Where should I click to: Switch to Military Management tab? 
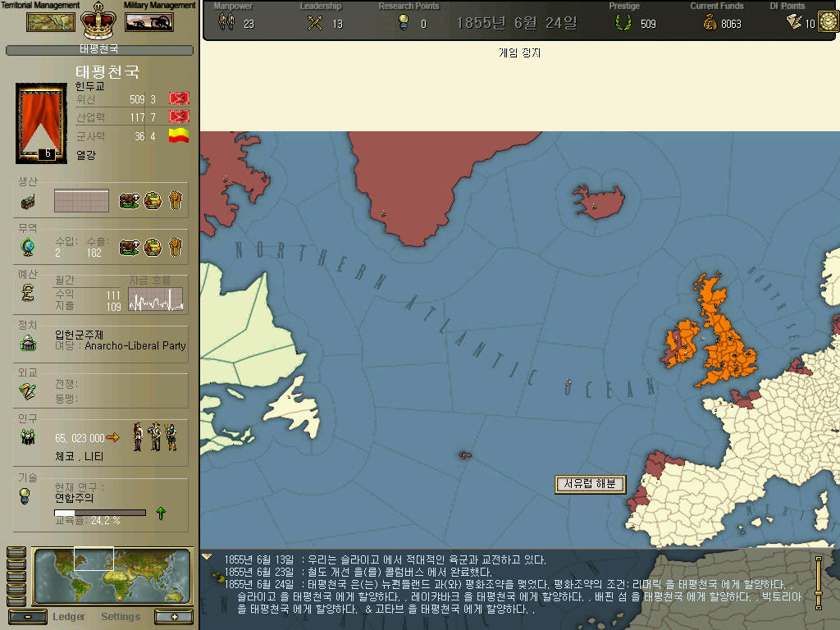pos(160,6)
